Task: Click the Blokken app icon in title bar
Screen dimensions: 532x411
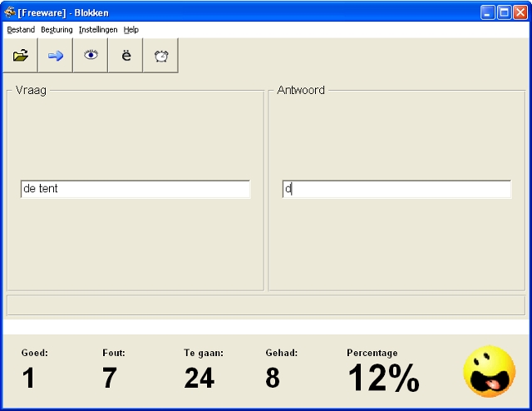Action: click(10, 12)
